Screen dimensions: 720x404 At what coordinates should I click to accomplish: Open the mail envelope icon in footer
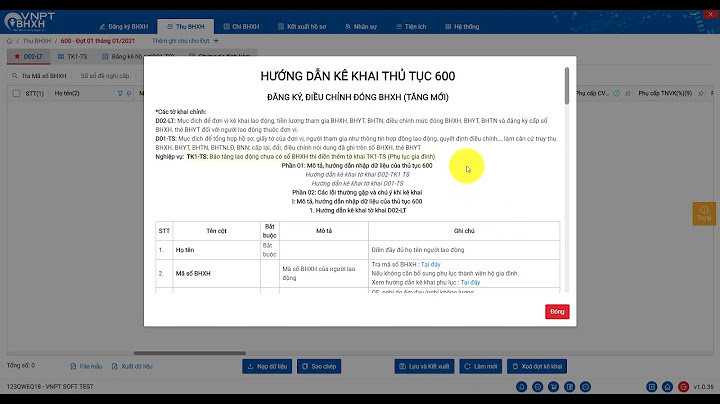pos(538,387)
